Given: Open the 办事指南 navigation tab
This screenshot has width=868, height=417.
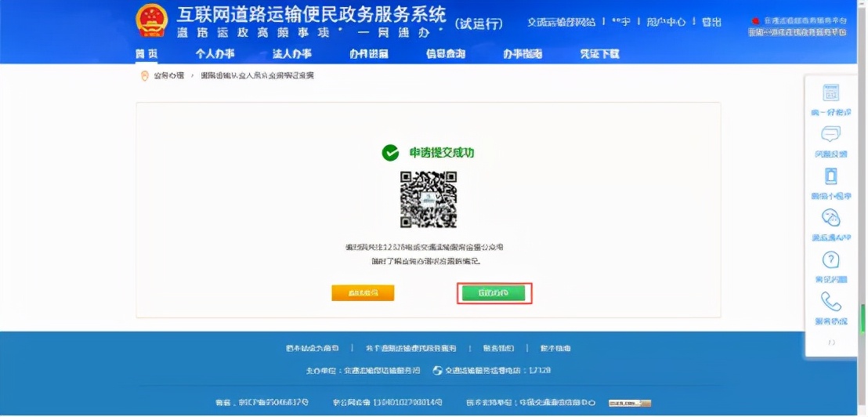Looking at the screenshot, I should tap(523, 54).
